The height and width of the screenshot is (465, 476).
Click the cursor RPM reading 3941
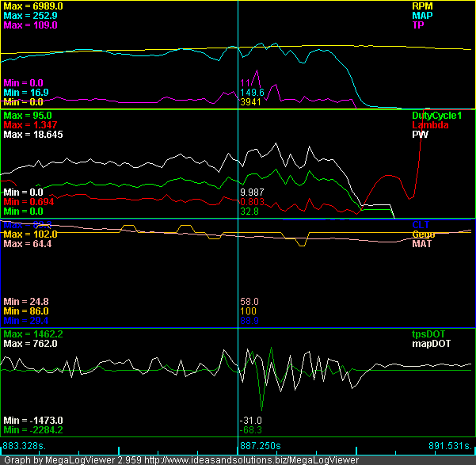(250, 102)
